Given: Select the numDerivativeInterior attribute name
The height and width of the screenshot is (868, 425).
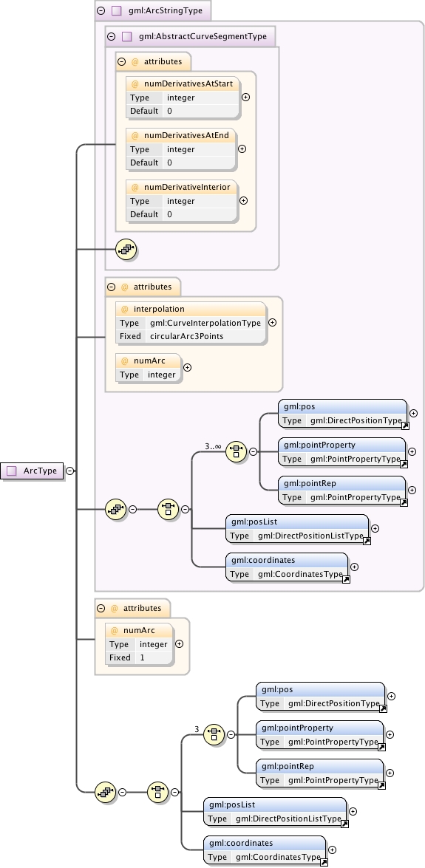Looking at the screenshot, I should pyautogui.click(x=187, y=187).
